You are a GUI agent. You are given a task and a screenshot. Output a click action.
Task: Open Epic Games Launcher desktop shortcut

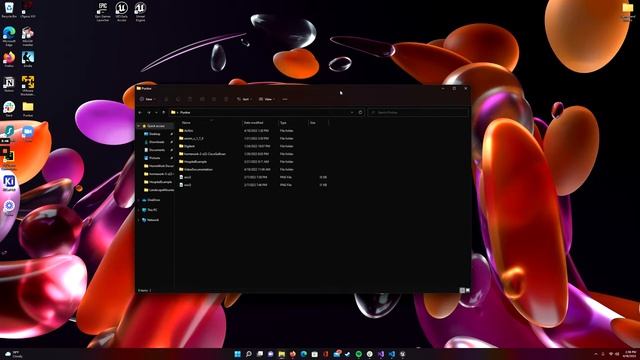click(x=102, y=11)
